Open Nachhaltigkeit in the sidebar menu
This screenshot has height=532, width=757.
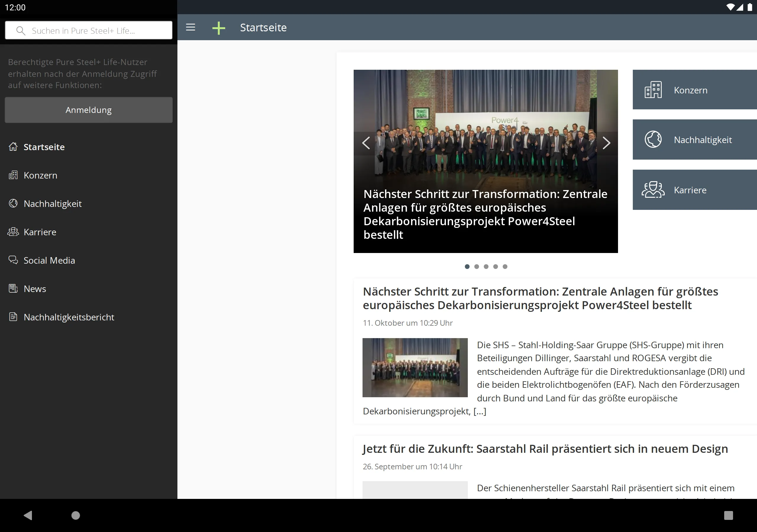click(x=89, y=203)
